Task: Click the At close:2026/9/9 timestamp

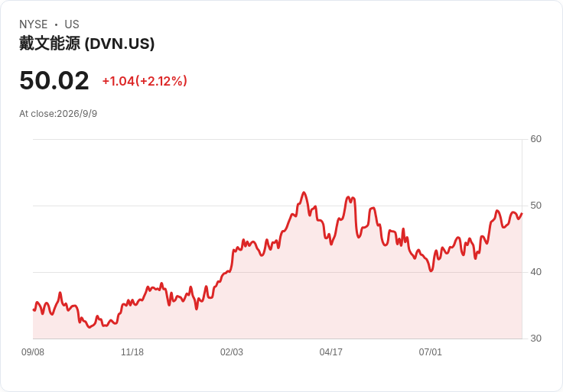Action: (58, 114)
